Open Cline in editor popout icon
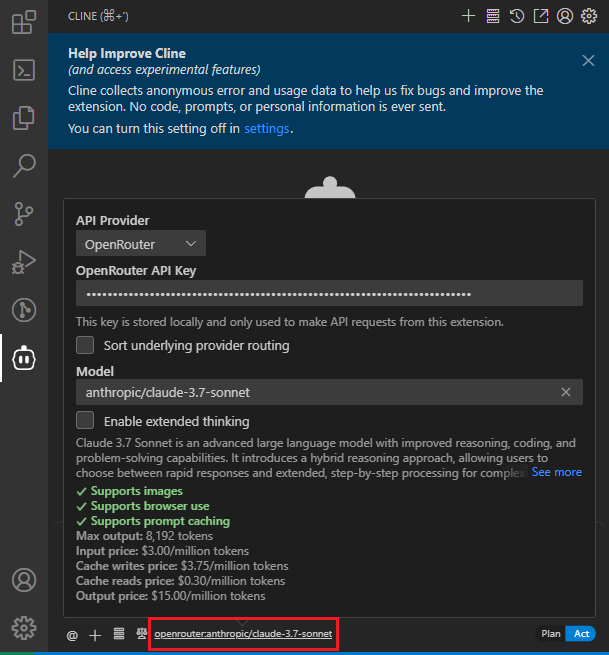Image resolution: width=609 pixels, height=655 pixels. [541, 16]
